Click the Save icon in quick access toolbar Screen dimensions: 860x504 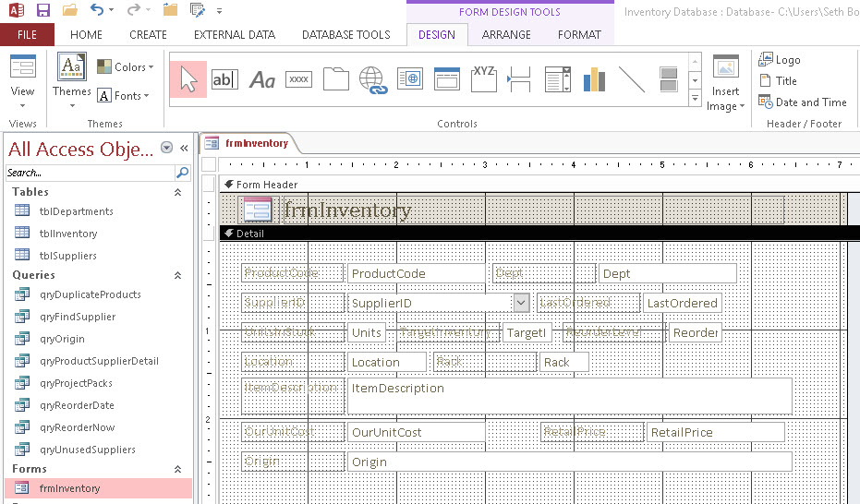pyautogui.click(x=42, y=10)
